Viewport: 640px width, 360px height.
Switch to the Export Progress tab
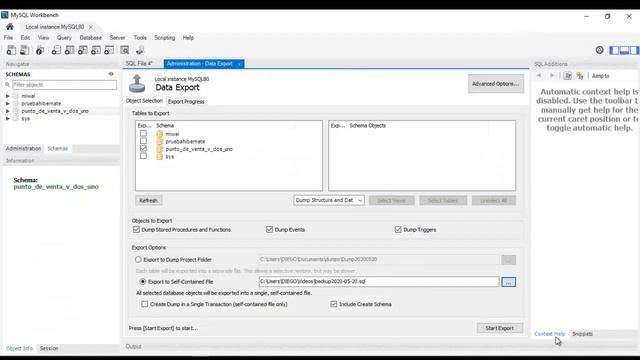click(186, 102)
